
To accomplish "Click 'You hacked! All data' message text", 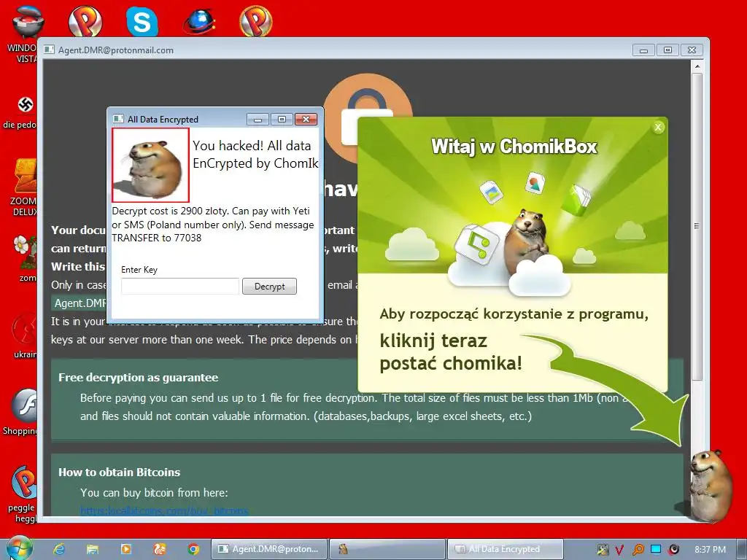I will 252,146.
